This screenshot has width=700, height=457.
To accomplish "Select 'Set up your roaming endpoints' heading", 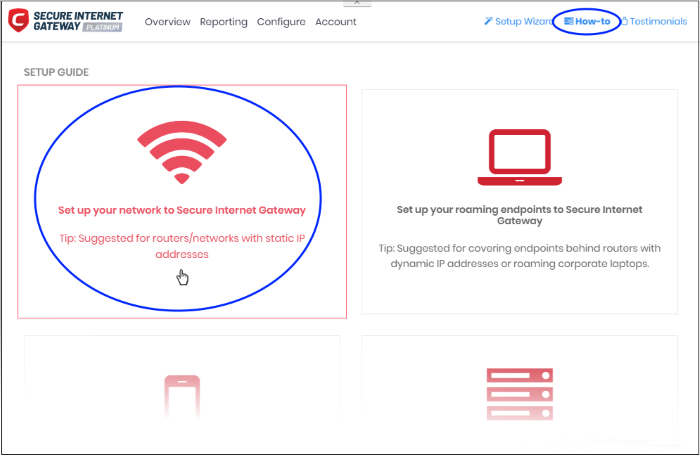I will [x=520, y=215].
